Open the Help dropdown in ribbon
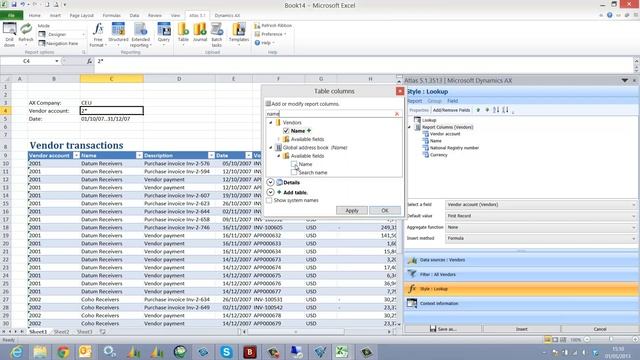The height and width of the screenshot is (360, 640). 264,42
